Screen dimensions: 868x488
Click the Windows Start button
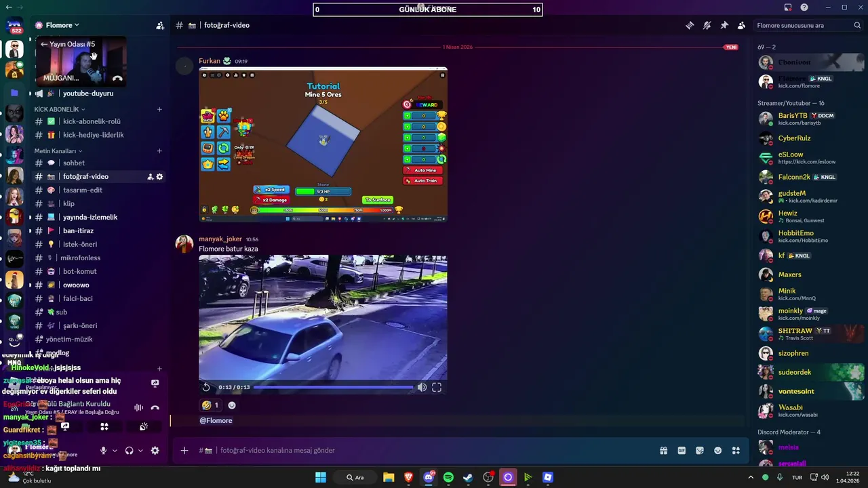[x=321, y=477]
